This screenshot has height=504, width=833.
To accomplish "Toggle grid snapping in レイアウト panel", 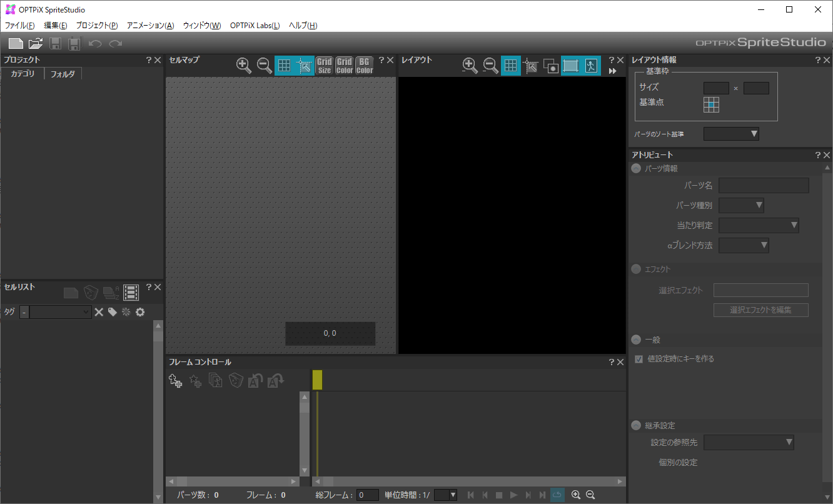I will [531, 65].
